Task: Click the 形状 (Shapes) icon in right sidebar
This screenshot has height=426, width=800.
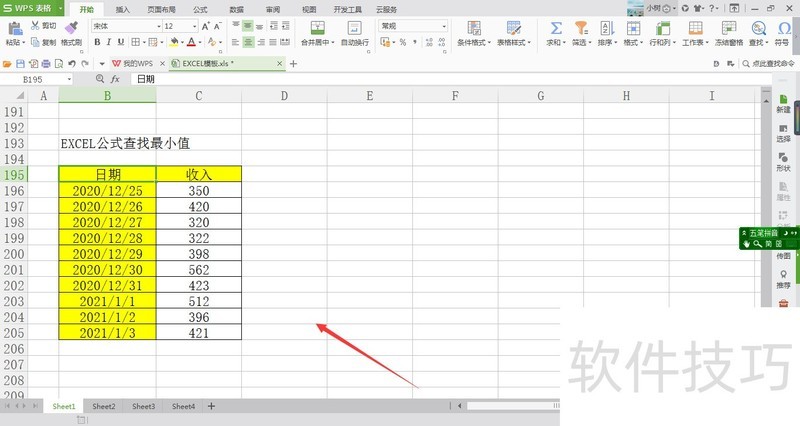Action: [783, 158]
